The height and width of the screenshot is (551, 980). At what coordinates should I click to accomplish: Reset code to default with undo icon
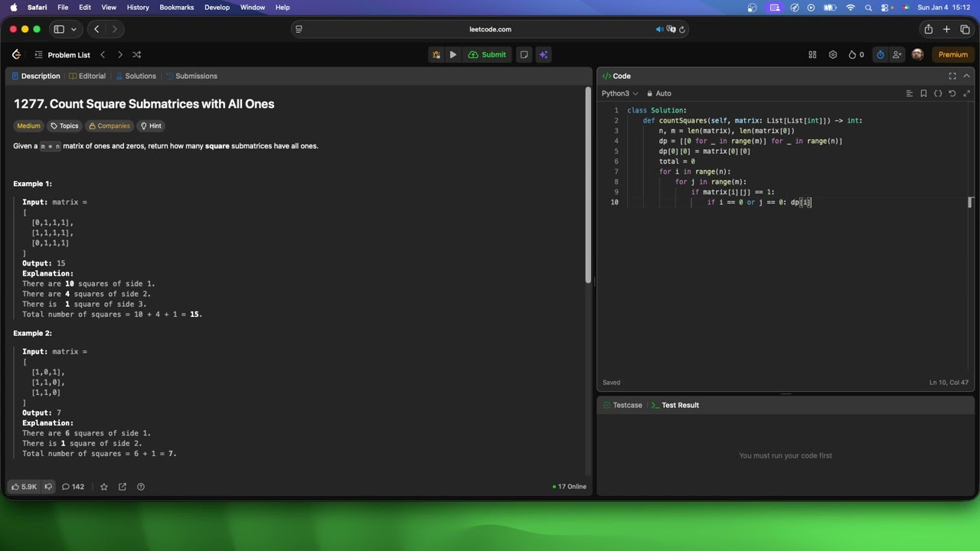(952, 93)
